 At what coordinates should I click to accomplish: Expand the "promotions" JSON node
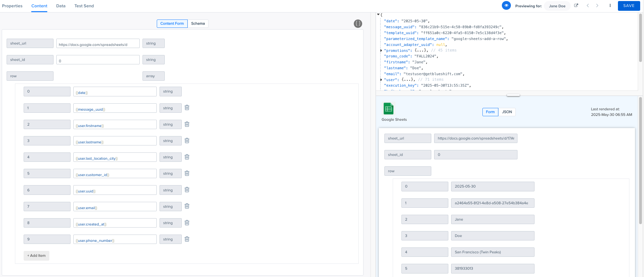[x=381, y=50]
